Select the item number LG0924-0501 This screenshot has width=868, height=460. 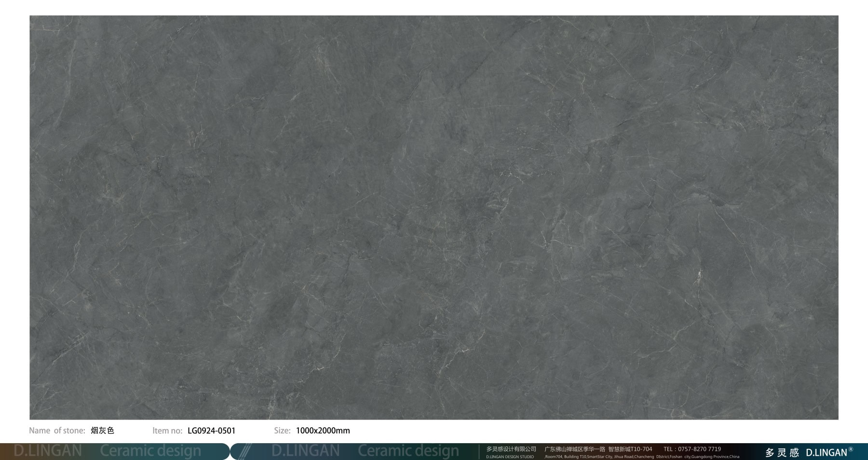coord(211,431)
